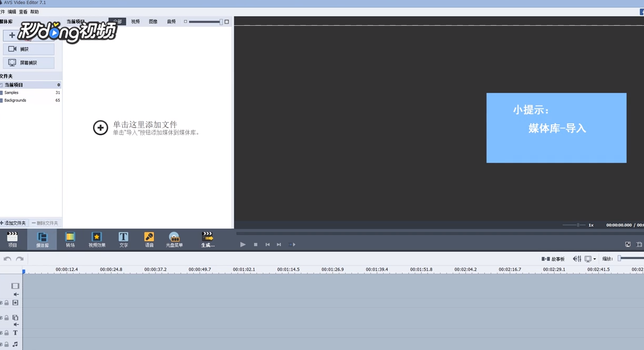Open the 转场 transitions panel
644x350 pixels.
tap(70, 239)
